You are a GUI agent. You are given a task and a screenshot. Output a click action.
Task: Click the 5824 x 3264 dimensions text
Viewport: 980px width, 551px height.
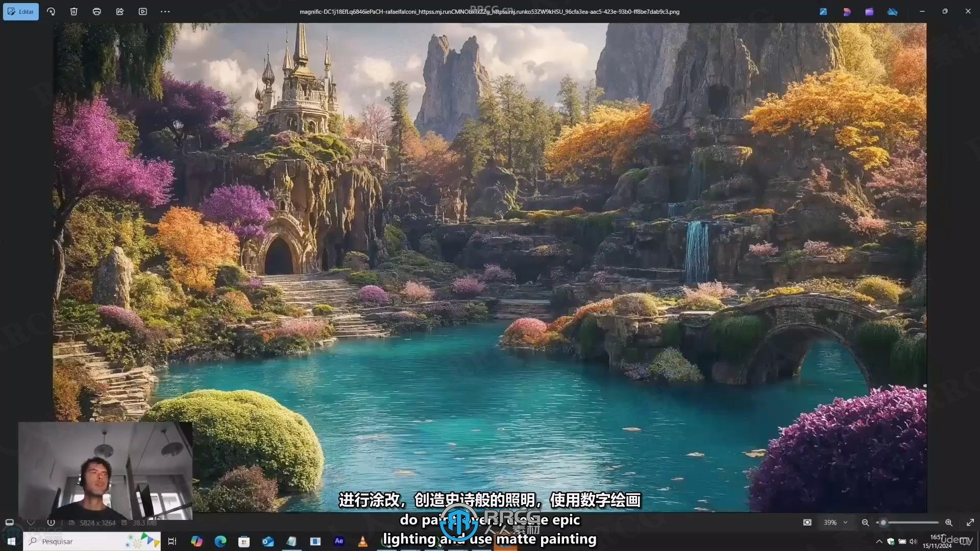click(x=97, y=523)
